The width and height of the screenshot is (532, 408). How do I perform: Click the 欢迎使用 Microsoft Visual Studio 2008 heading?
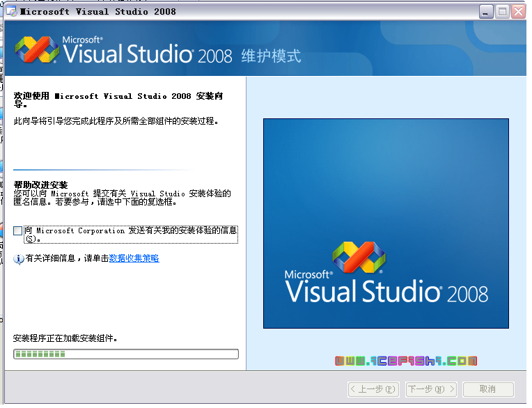[118, 100]
